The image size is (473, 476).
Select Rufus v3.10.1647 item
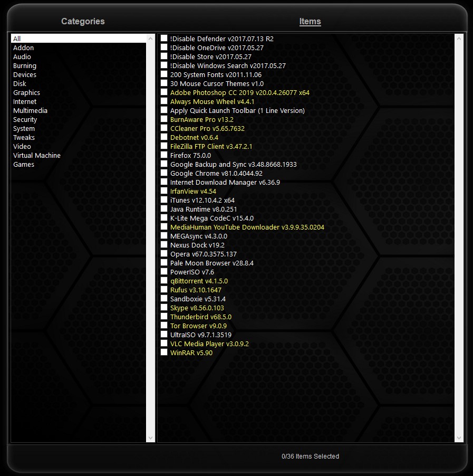coord(196,290)
